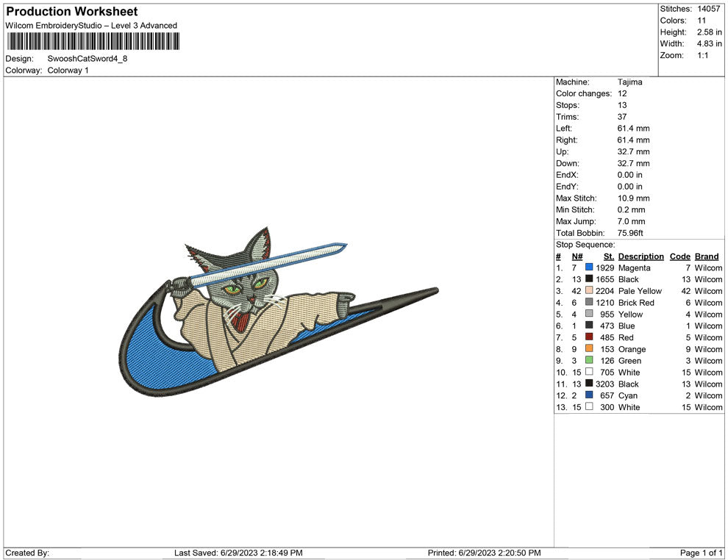This screenshot has height=560, width=728.
Task: Click the 'Cyan' description text
Action: [x=628, y=396]
